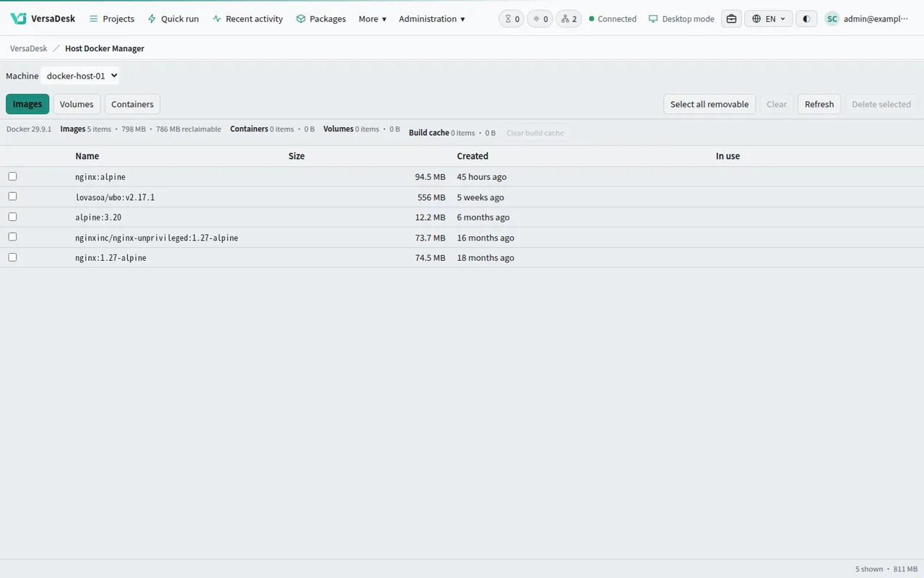This screenshot has height=578, width=924.
Task: Check the nginx:1.27-alpine row checkbox
Action: pos(12,257)
